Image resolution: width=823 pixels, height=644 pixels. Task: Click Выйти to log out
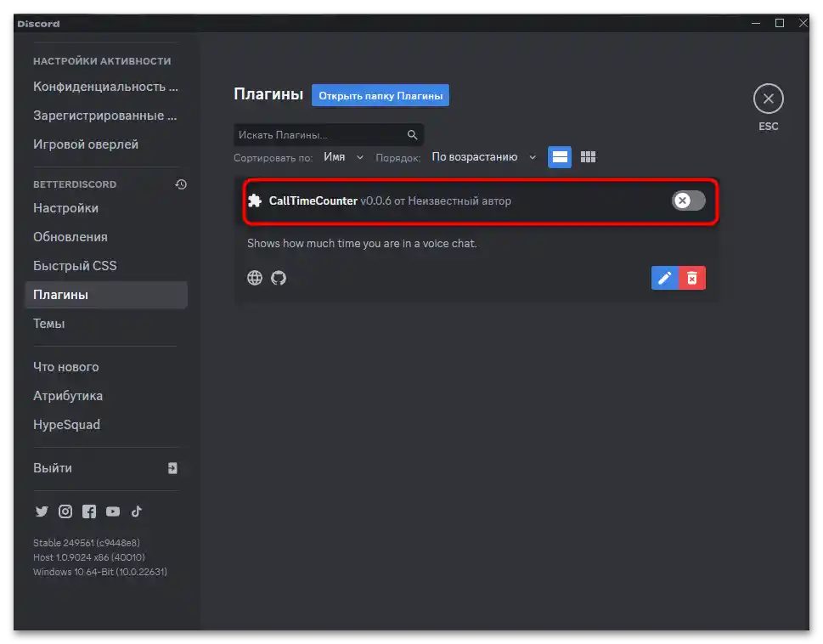(x=106, y=468)
